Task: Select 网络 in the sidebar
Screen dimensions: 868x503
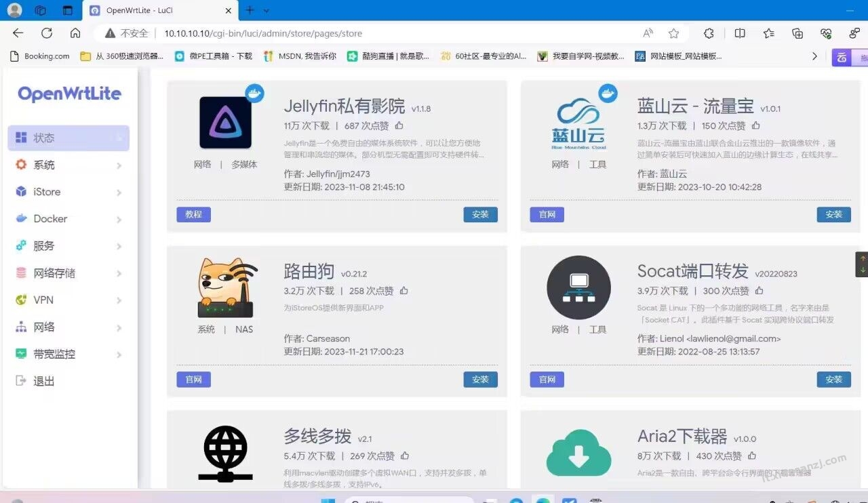Action: pos(68,327)
